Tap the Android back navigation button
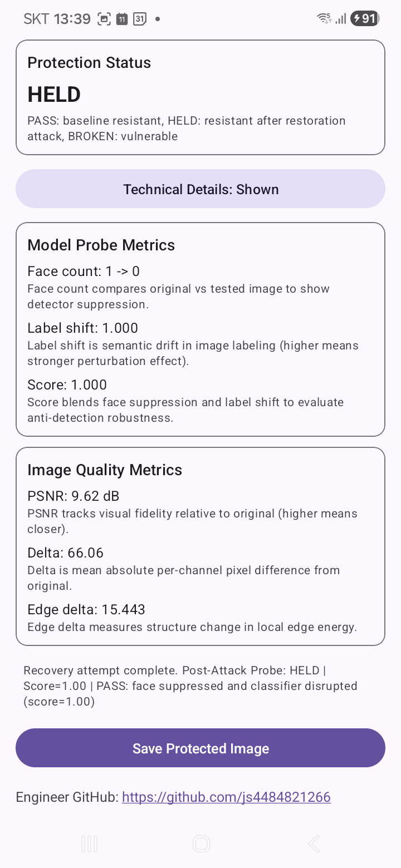Viewport: 401px width, 868px height. coord(314,844)
